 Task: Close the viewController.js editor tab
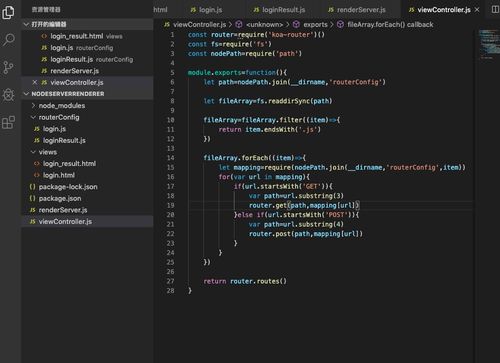[x=477, y=10]
